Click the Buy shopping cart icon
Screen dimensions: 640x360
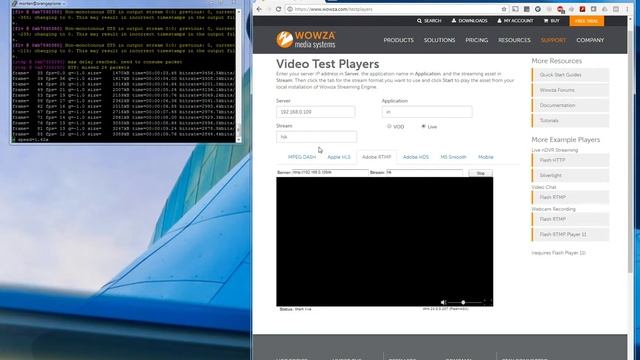pos(546,21)
